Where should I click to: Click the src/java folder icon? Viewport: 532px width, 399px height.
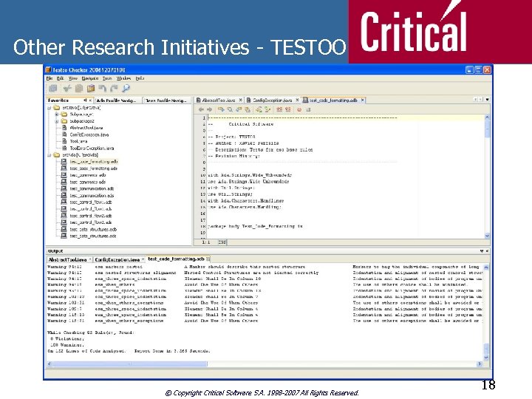57,108
